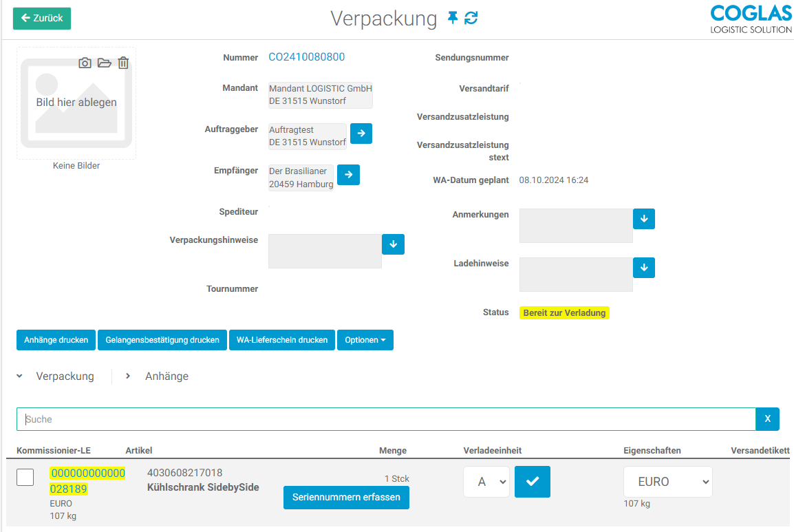Open Verladeeinheit dropdown showing A
Screen dimensions: 794x532
click(x=486, y=482)
